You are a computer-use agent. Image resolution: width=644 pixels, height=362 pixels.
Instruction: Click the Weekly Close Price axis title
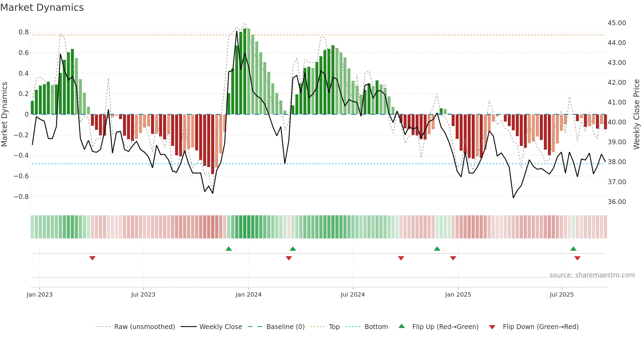pyautogui.click(x=636, y=114)
